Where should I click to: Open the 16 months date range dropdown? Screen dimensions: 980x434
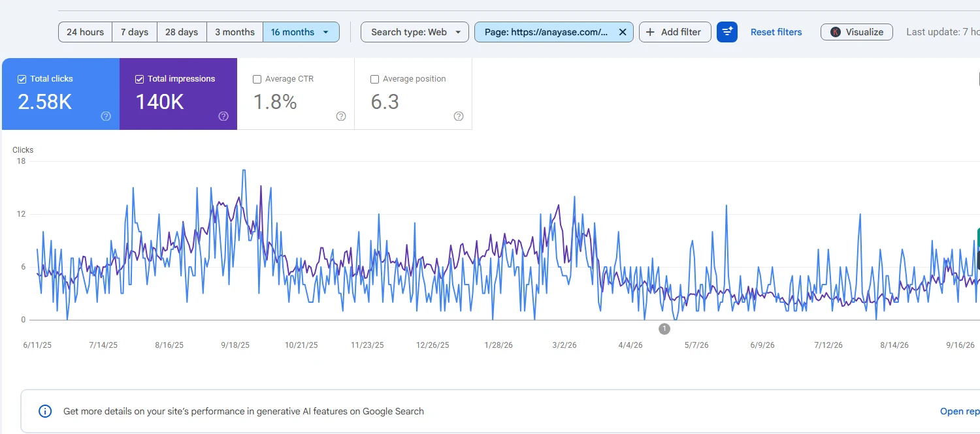click(x=301, y=32)
